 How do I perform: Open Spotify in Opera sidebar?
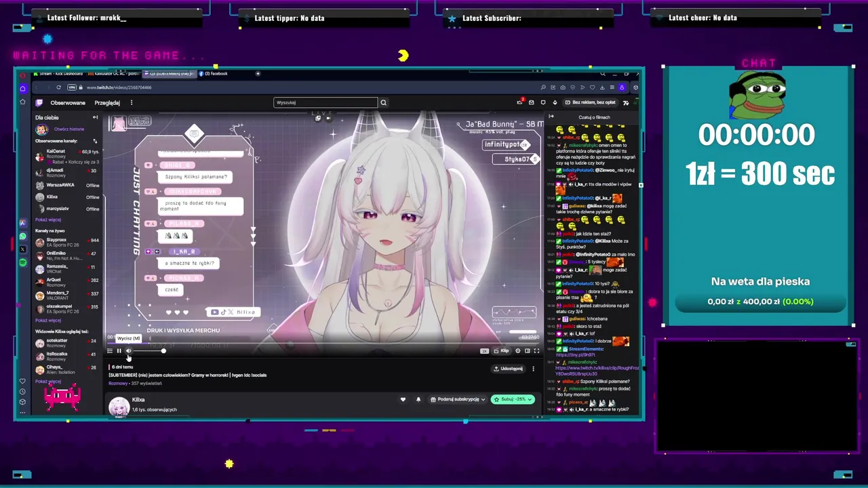click(x=22, y=262)
